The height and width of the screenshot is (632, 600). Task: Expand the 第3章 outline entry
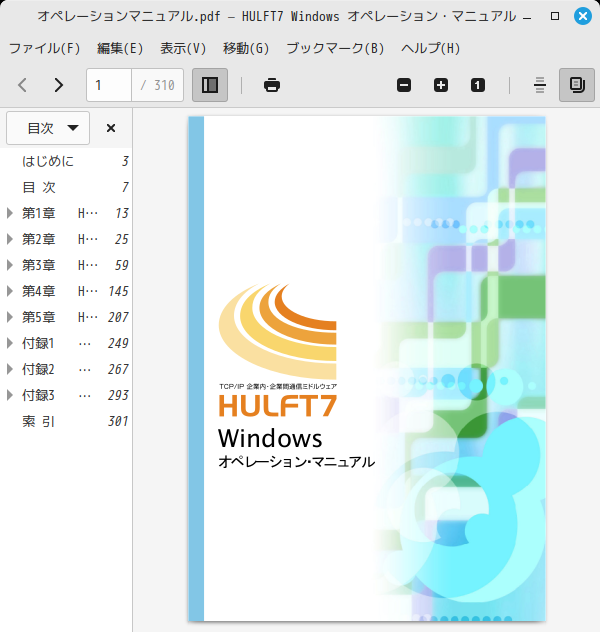click(x=10, y=265)
